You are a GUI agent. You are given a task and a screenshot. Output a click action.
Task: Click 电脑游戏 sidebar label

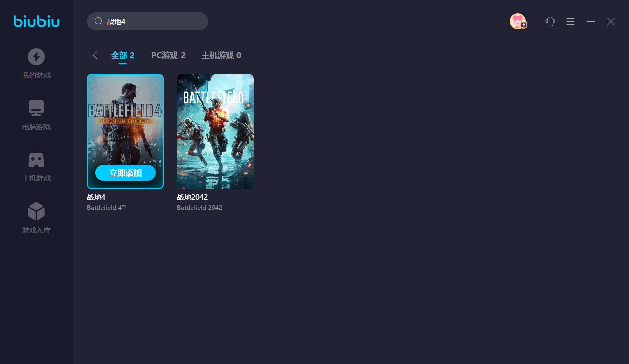(x=36, y=127)
